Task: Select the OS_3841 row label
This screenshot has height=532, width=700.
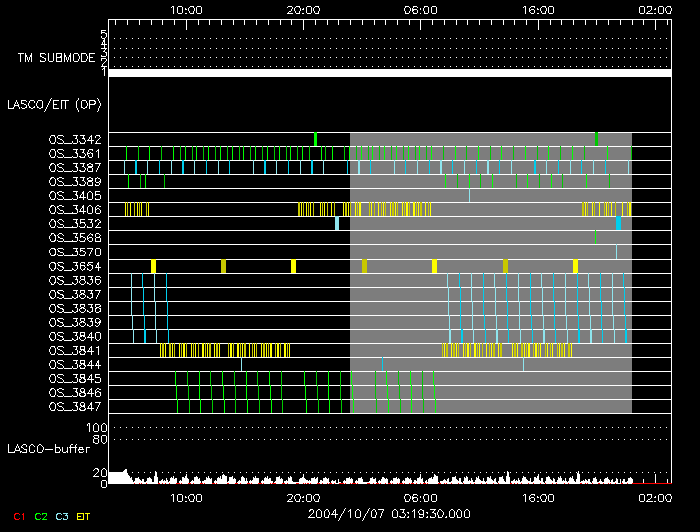Action: [x=75, y=352]
